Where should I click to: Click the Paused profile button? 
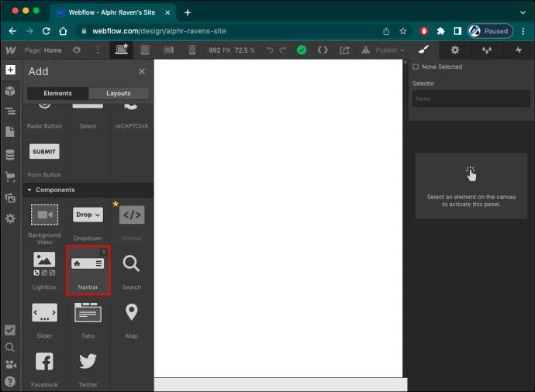click(490, 31)
